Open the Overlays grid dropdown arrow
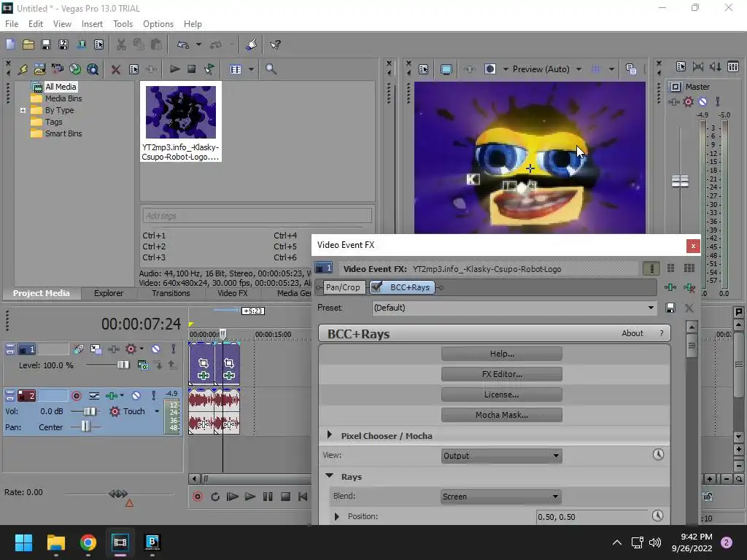 (611, 69)
